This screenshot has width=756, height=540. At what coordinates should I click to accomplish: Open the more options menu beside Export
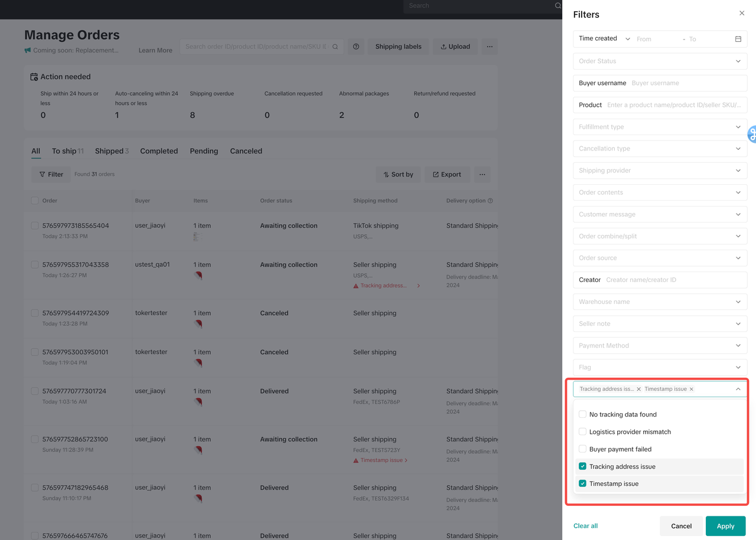point(482,175)
